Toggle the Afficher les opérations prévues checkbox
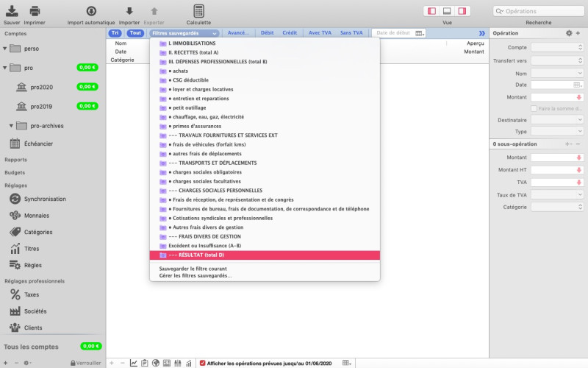Screen dimensions: 588x368 point(203,363)
